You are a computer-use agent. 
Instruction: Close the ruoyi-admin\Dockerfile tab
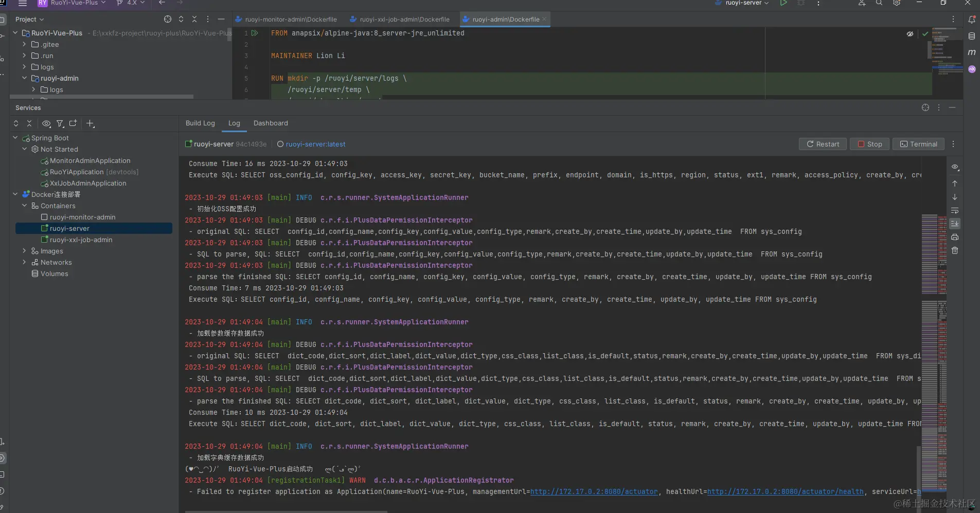544,20
